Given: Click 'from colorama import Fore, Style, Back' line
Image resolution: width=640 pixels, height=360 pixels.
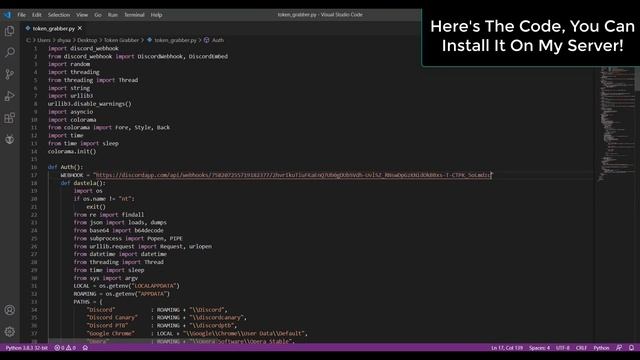Looking at the screenshot, I should coord(109,127).
